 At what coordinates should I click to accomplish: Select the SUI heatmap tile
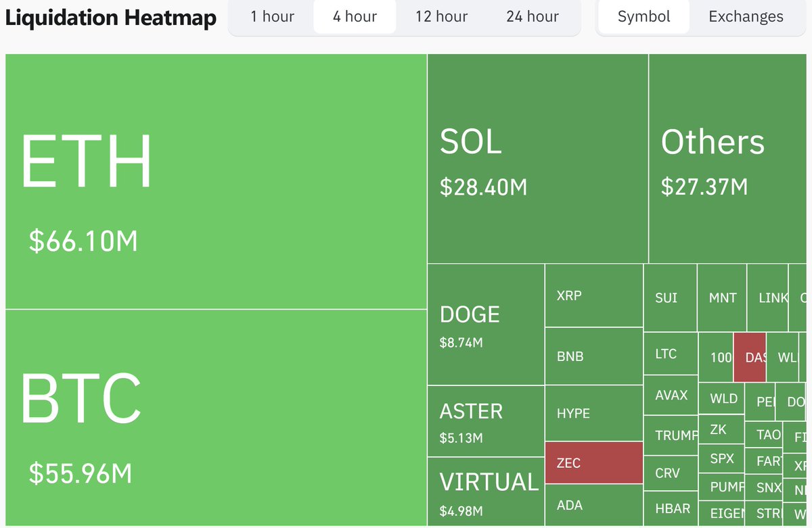[669, 297]
